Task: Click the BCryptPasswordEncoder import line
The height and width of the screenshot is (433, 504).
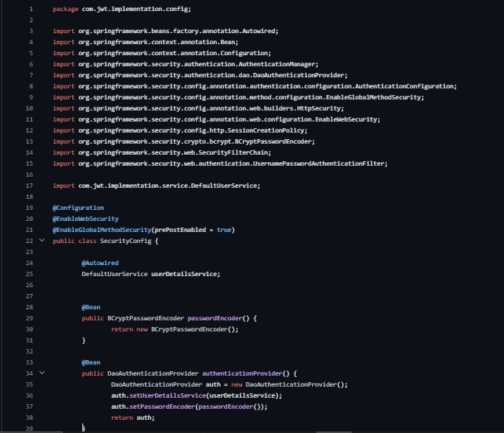Action: tap(184, 141)
